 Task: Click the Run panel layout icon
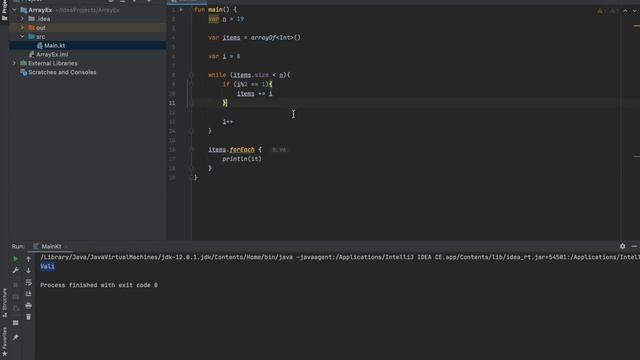tap(16, 323)
